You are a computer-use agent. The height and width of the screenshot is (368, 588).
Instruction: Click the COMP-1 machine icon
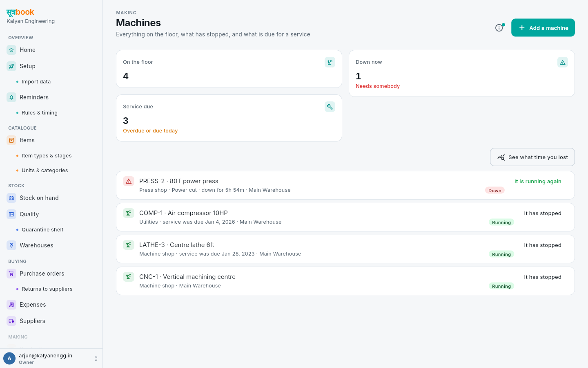tap(129, 213)
